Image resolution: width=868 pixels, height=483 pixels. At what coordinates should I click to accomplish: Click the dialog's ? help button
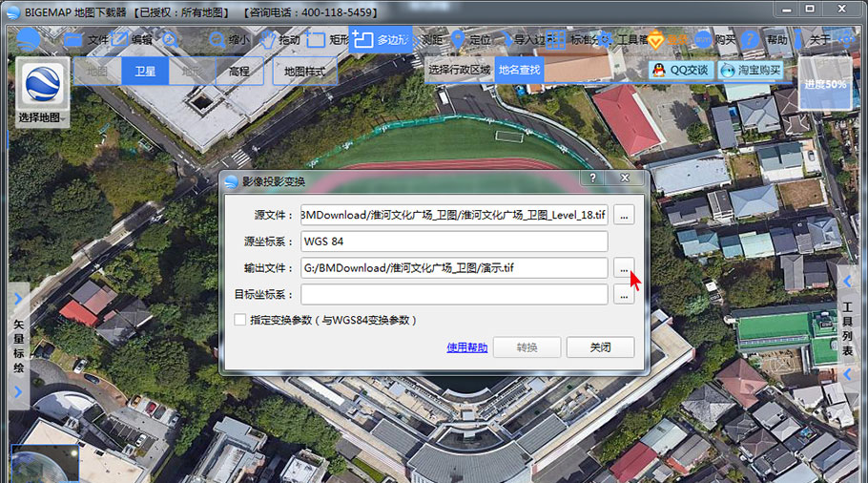point(593,178)
